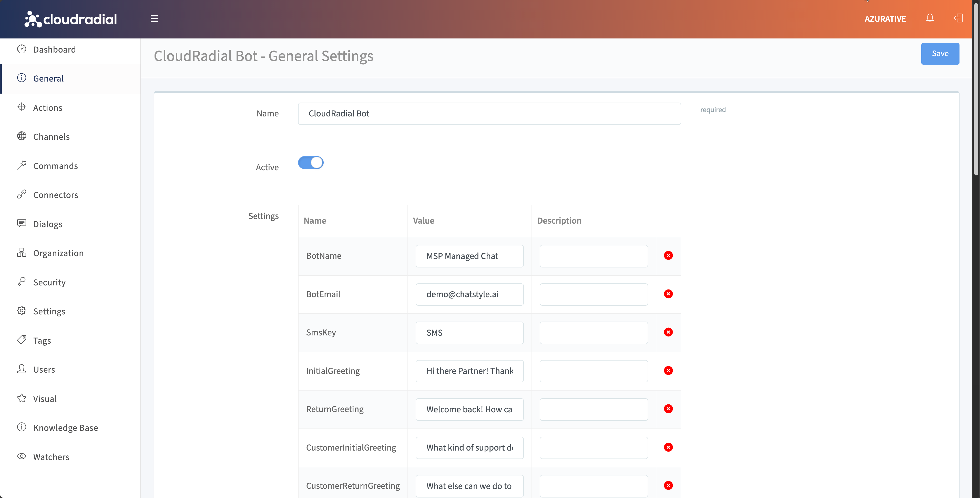This screenshot has height=498, width=980.
Task: Toggle the Active switch
Action: pyautogui.click(x=311, y=163)
